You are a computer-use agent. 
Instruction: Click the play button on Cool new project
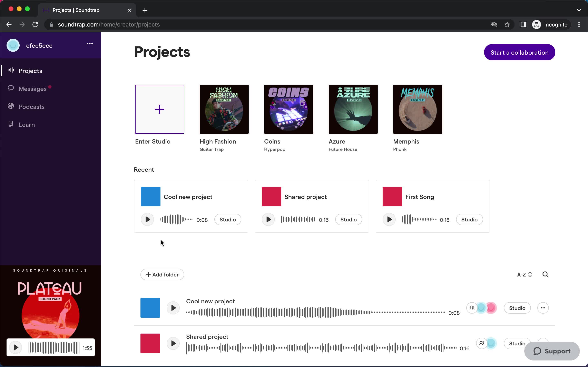pos(147,219)
